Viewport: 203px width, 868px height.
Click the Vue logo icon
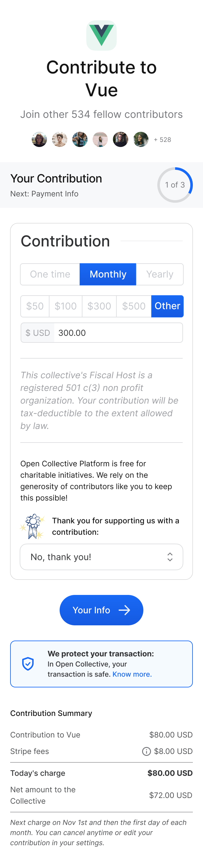pos(101,35)
